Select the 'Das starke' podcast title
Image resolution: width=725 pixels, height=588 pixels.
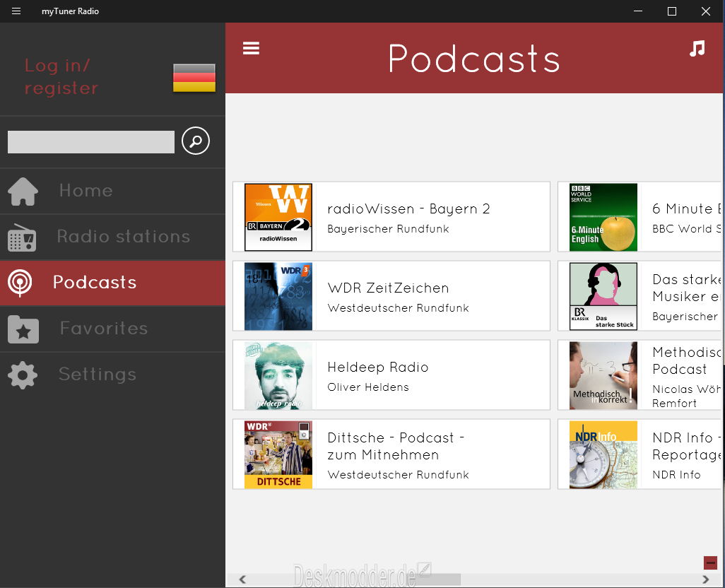pyautogui.click(x=687, y=288)
